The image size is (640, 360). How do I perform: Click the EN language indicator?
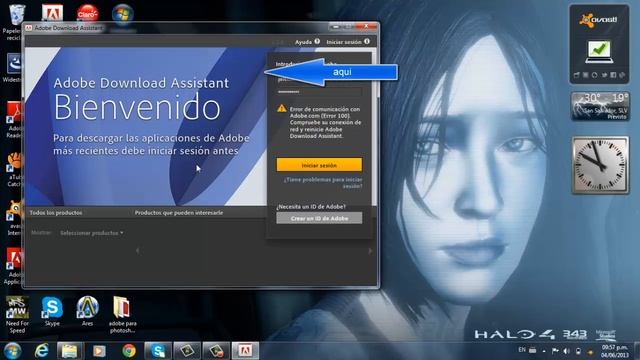tap(522, 350)
